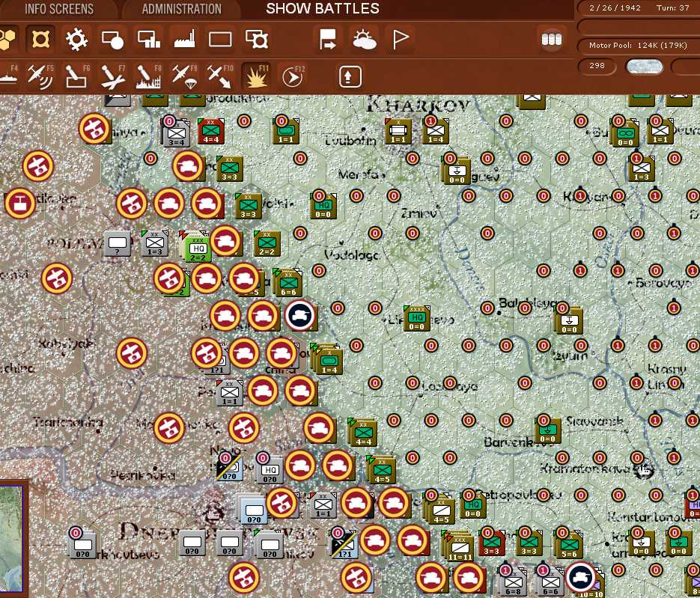The width and height of the screenshot is (700, 598).
Task: Select the SHOW BATTLES tab
Action: click(x=323, y=8)
